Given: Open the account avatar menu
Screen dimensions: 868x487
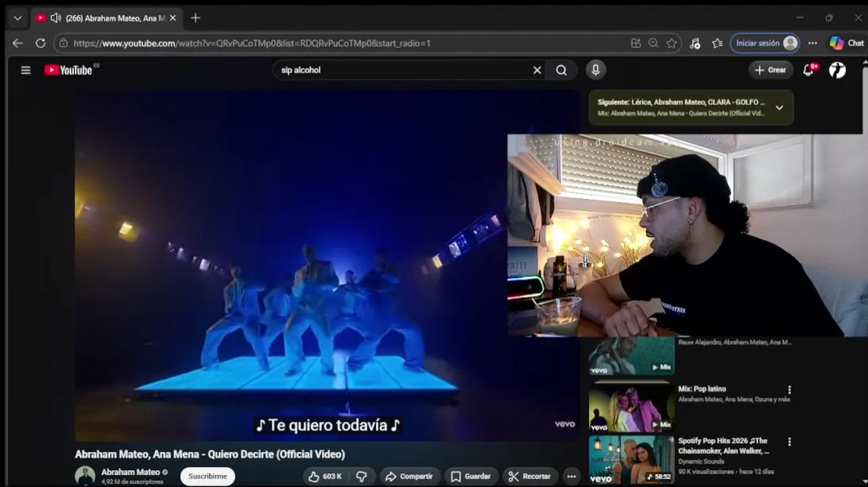Looking at the screenshot, I should pos(838,70).
